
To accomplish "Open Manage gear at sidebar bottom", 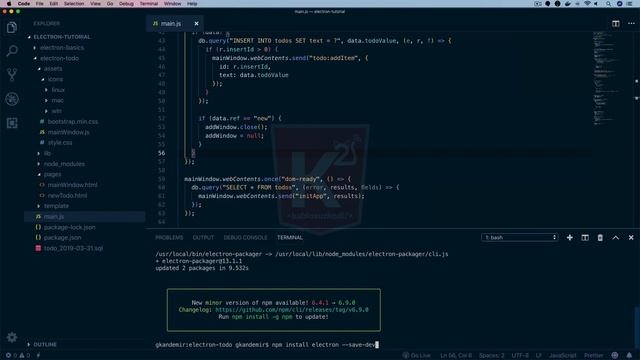I will pyautogui.click(x=12, y=337).
